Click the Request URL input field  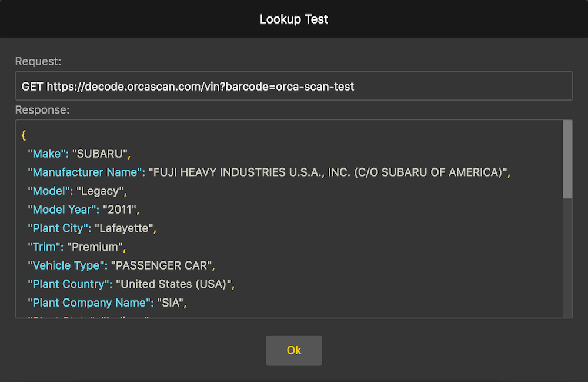(293, 86)
